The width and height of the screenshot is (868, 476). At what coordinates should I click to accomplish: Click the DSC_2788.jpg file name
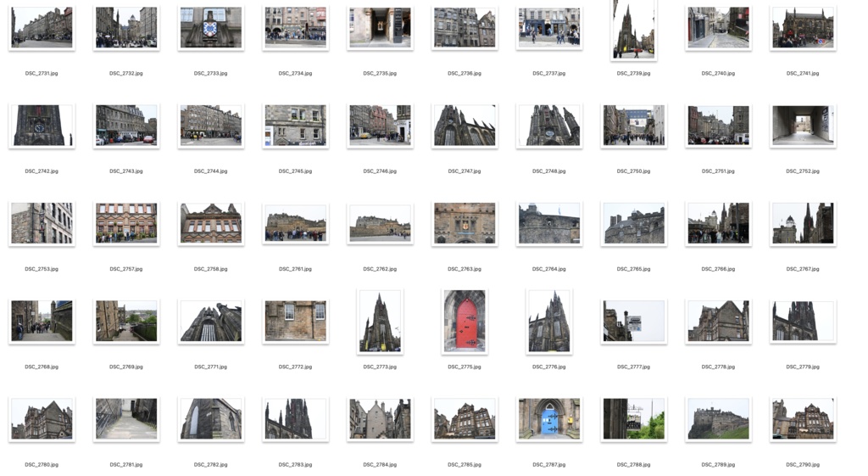coord(634,464)
